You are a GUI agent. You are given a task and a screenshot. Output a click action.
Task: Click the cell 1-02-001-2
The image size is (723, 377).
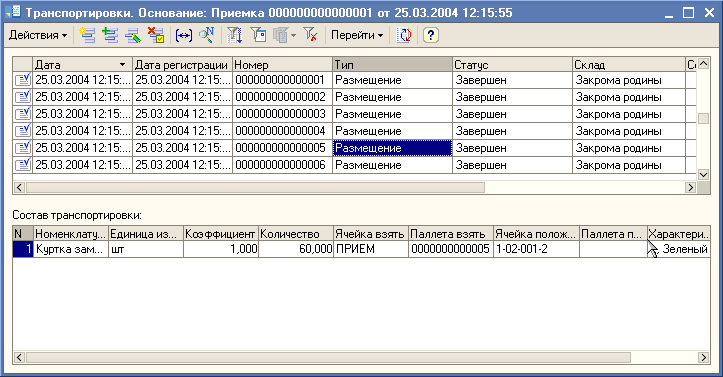click(x=536, y=249)
